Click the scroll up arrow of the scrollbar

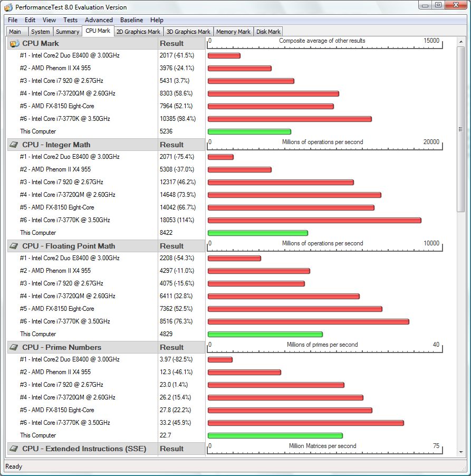coord(460,41)
